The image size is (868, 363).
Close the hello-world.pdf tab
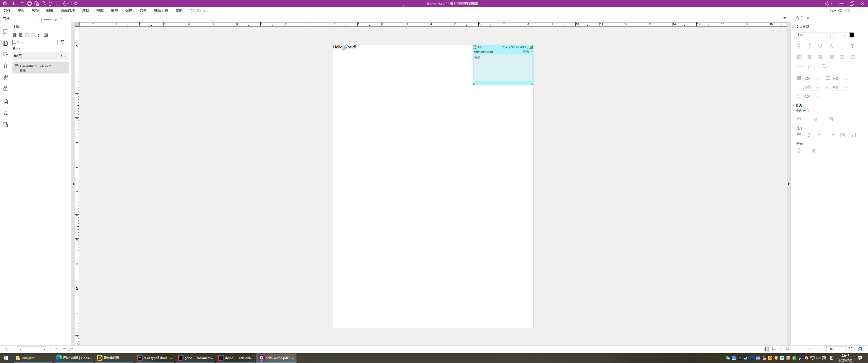click(x=71, y=19)
